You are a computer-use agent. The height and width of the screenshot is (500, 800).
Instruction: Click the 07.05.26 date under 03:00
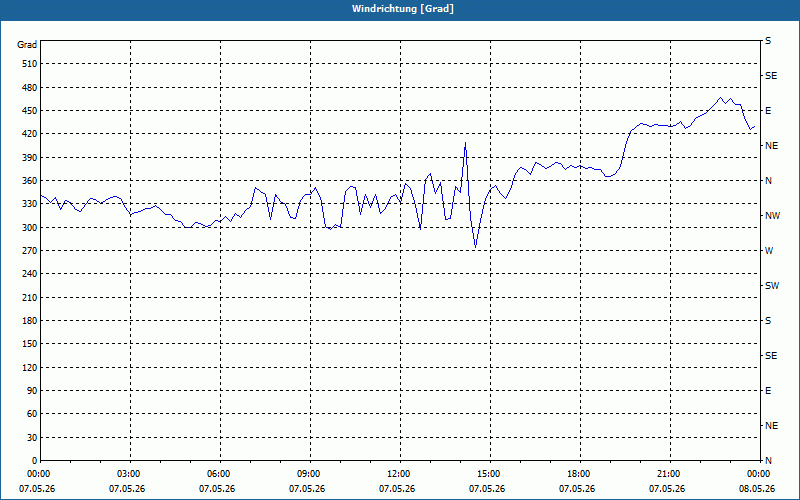click(x=127, y=489)
